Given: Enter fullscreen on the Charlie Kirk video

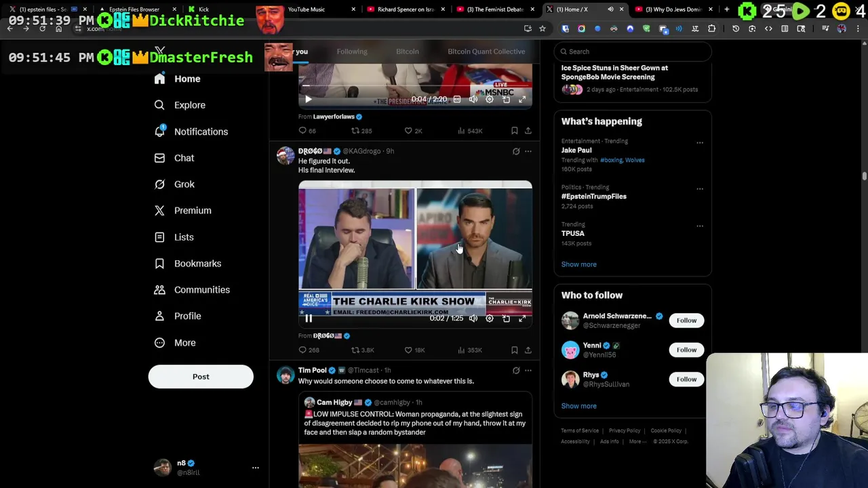Looking at the screenshot, I should pyautogui.click(x=522, y=319).
